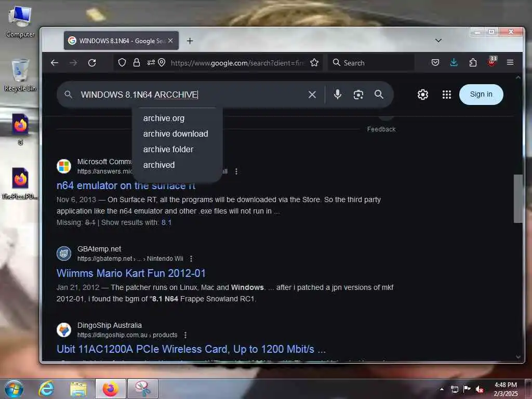Start Google voice search microphone
Image resolution: width=532 pixels, height=399 pixels.
tap(337, 95)
